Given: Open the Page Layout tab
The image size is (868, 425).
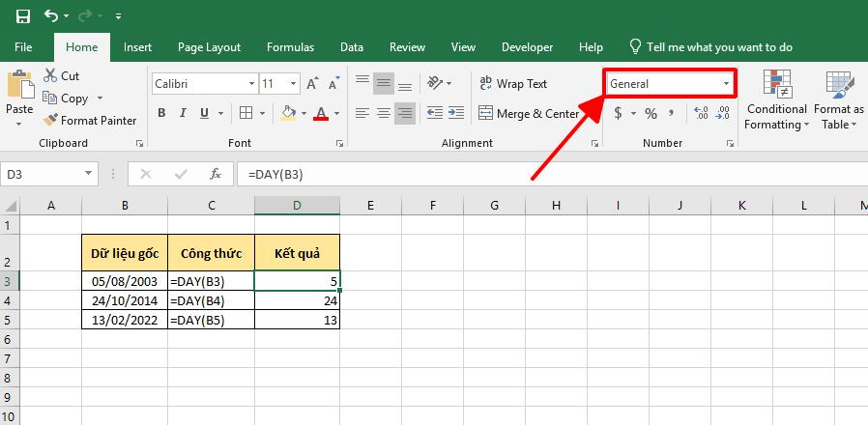Looking at the screenshot, I should [209, 46].
